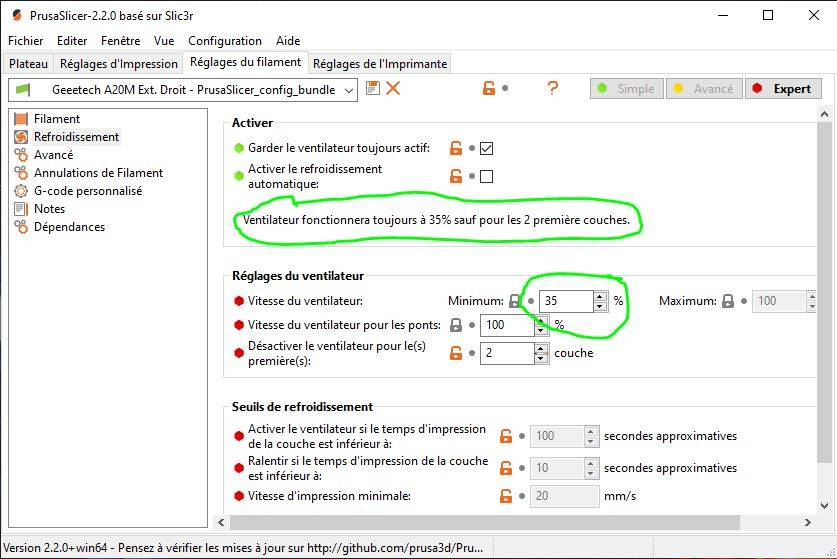
Task: Click the bridge fan speed field showing 100
Action: pos(507,325)
